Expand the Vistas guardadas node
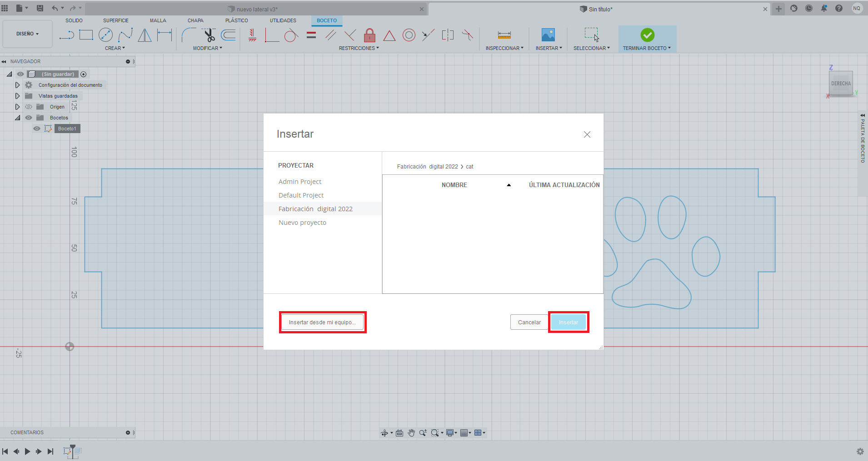This screenshot has height=461, width=868. click(17, 96)
